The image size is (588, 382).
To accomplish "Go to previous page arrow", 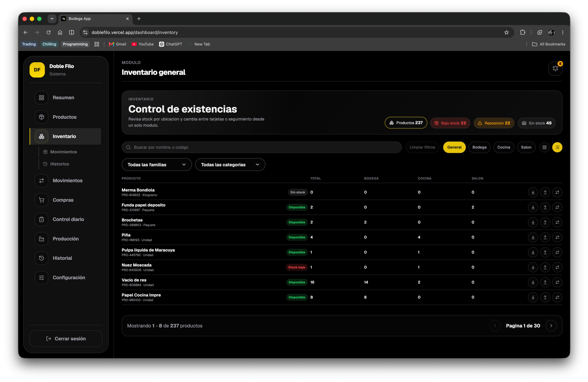I will tap(495, 326).
